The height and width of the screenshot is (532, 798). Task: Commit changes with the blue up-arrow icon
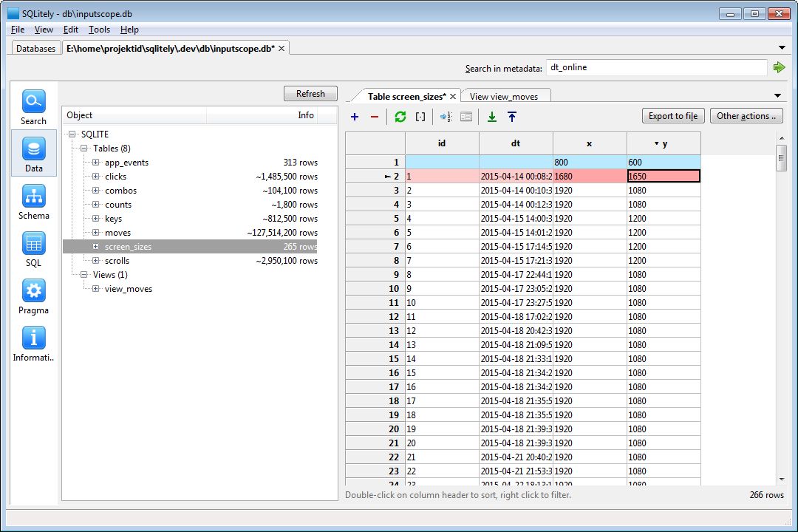click(x=512, y=116)
